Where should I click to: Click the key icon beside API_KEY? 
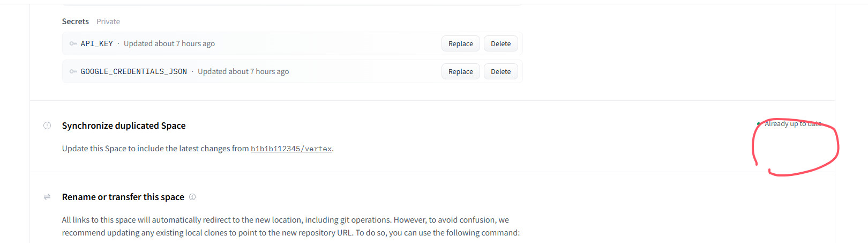(73, 43)
